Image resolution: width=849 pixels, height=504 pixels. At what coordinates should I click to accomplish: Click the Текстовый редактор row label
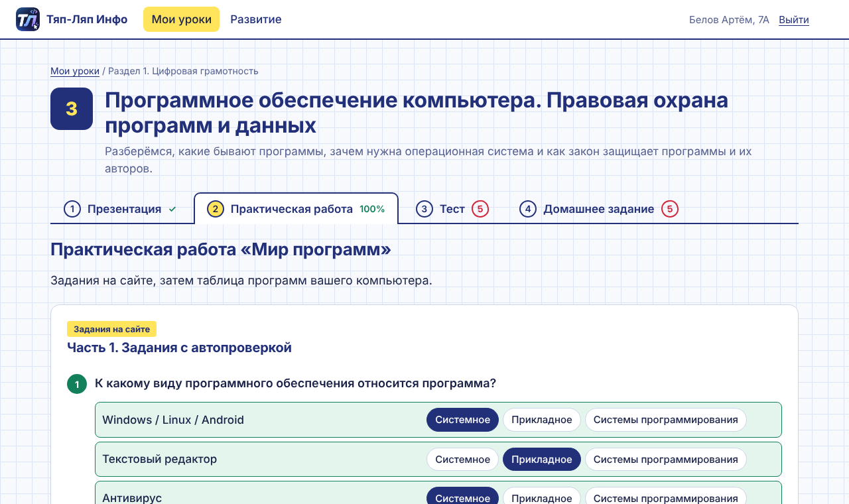159,459
